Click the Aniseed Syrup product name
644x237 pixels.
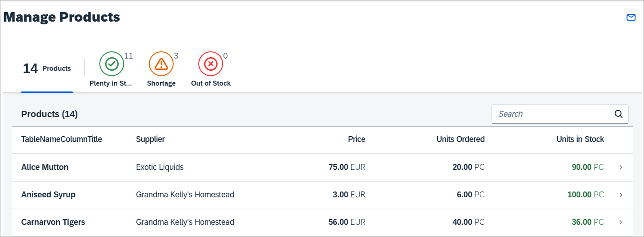(x=48, y=195)
